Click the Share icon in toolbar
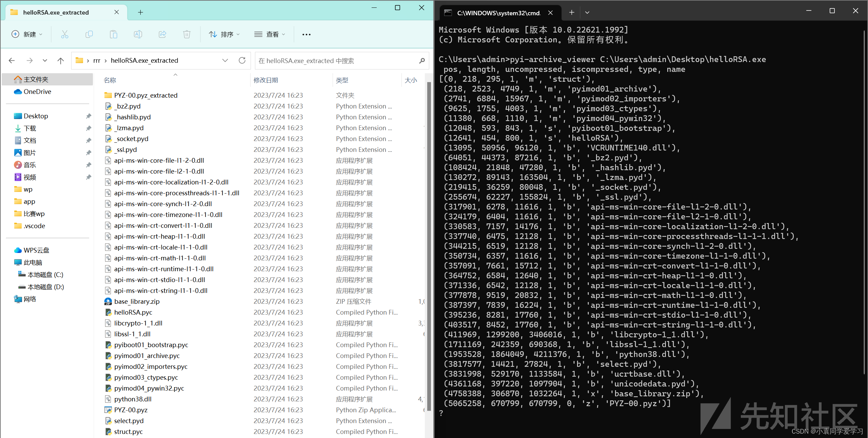 [x=162, y=34]
